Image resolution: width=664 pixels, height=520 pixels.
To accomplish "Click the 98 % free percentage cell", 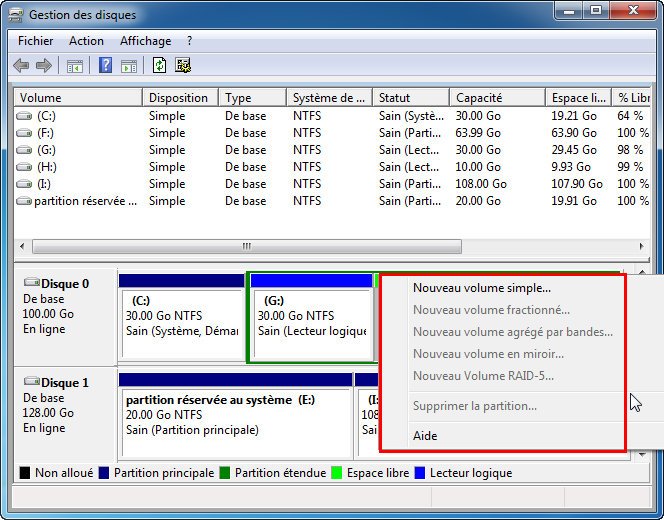I will coord(630,150).
